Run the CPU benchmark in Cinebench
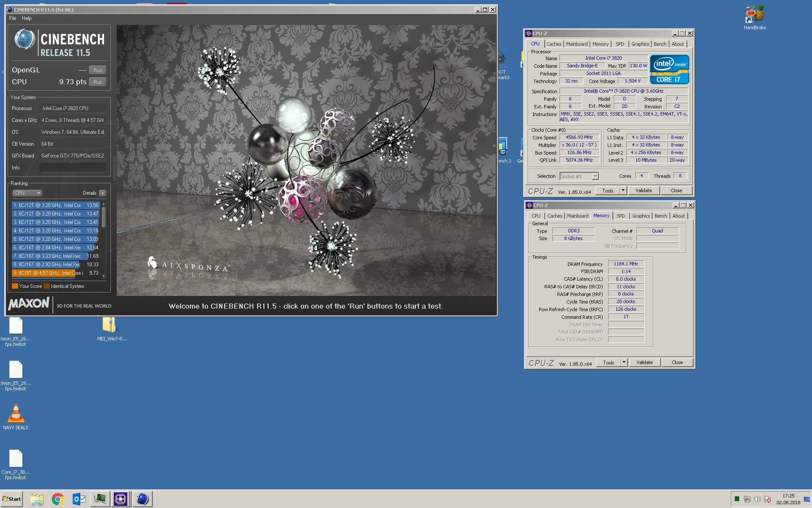Image resolution: width=812 pixels, height=508 pixels. point(98,82)
